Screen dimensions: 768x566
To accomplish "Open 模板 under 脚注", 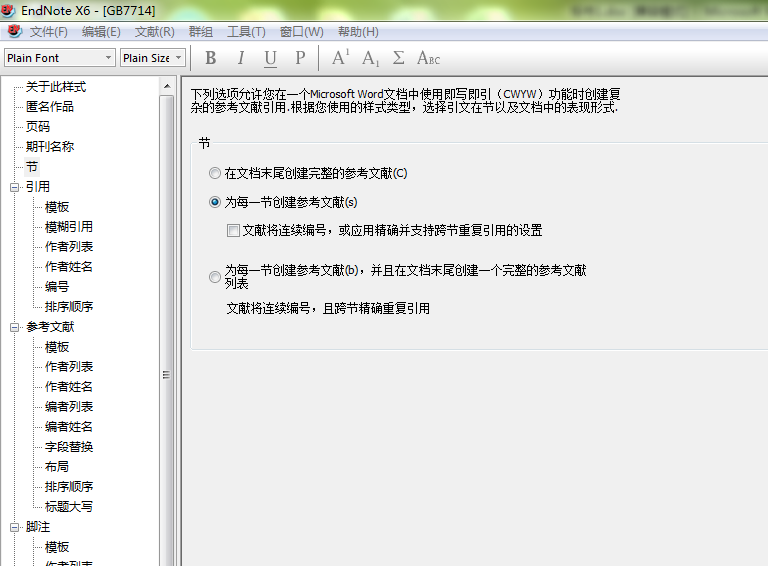I will pos(57,547).
